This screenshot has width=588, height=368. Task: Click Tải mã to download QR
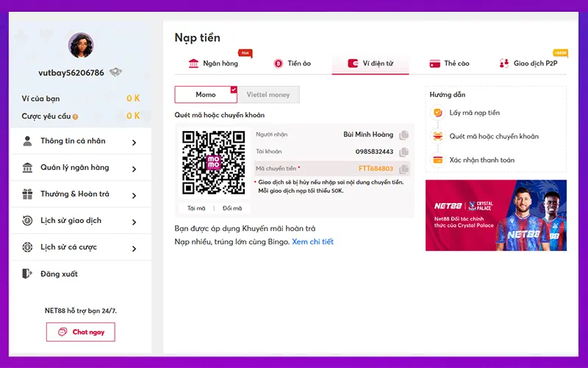[196, 208]
